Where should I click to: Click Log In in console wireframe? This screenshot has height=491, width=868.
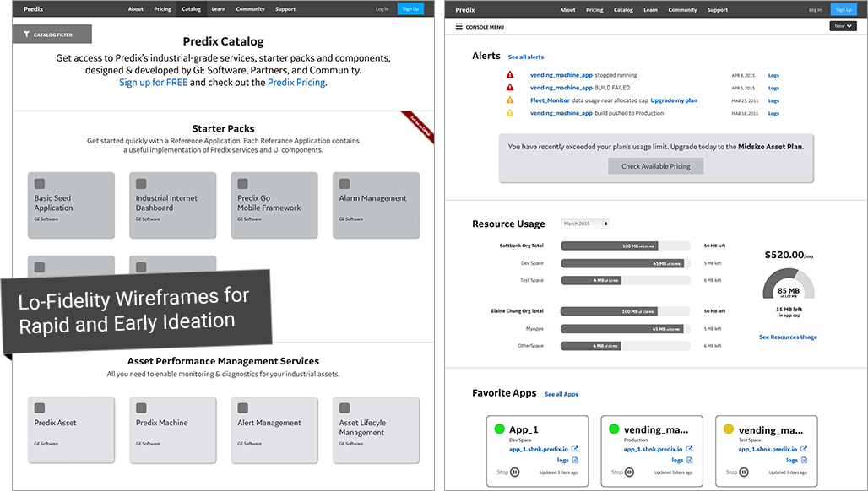(815, 10)
